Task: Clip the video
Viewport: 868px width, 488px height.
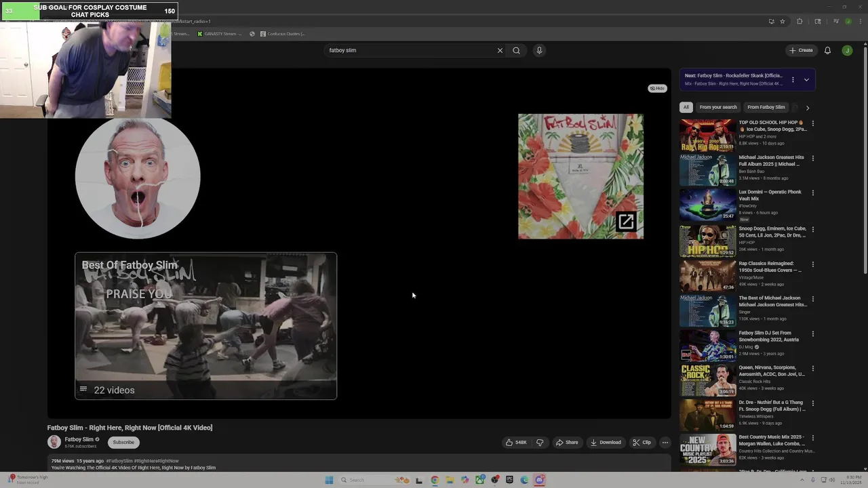Action: click(x=642, y=442)
